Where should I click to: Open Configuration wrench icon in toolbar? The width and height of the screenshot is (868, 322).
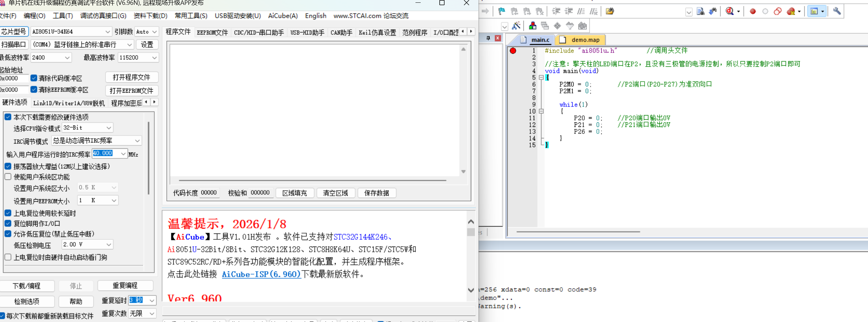coord(837,11)
